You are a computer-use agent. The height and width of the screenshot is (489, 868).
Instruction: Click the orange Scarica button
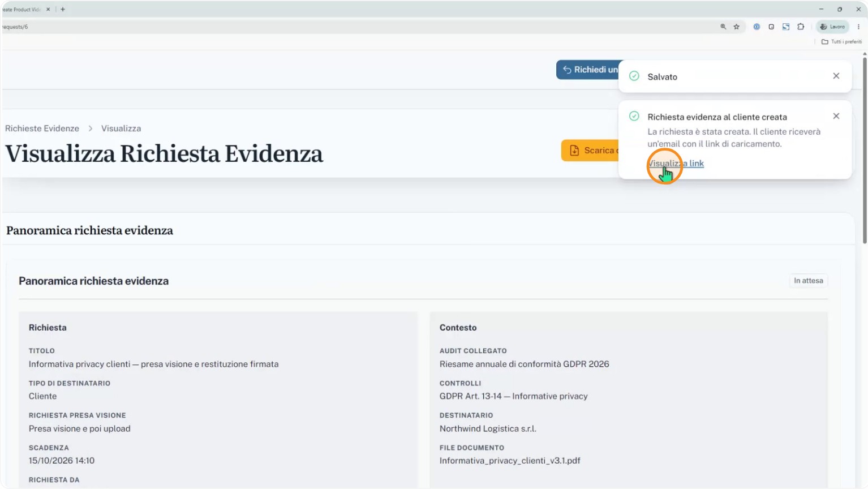pyautogui.click(x=590, y=151)
